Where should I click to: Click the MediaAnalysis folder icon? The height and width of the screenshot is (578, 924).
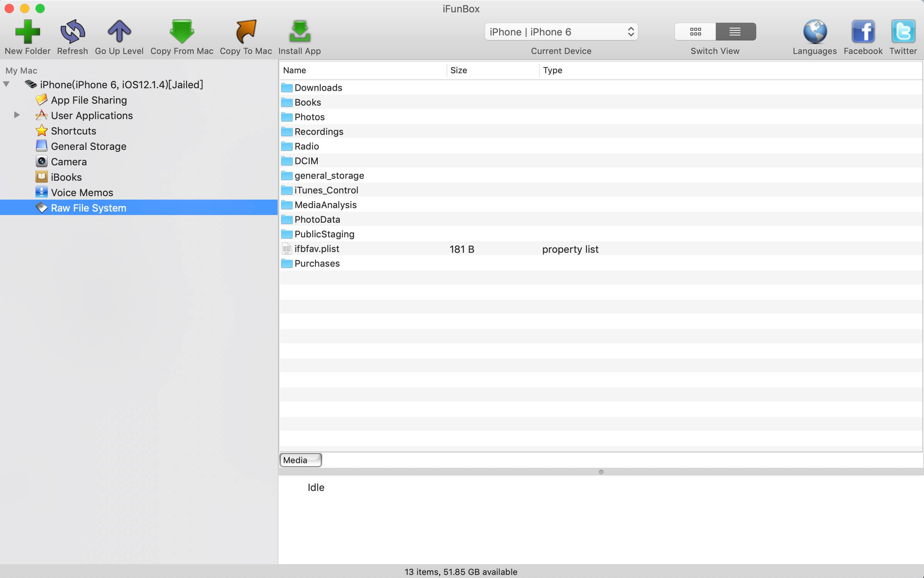click(287, 205)
